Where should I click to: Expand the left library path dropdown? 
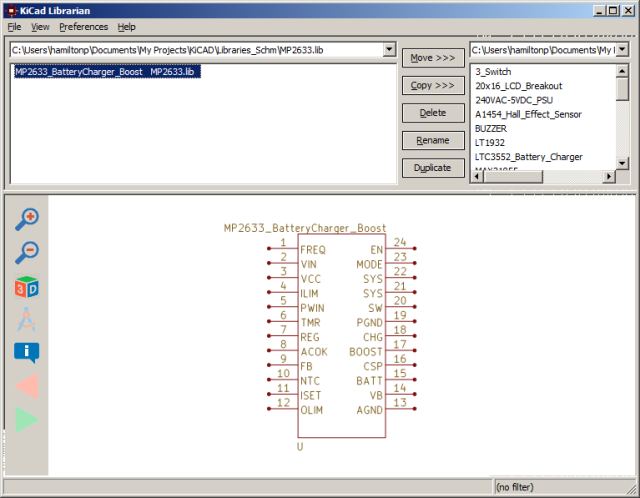tap(389, 50)
